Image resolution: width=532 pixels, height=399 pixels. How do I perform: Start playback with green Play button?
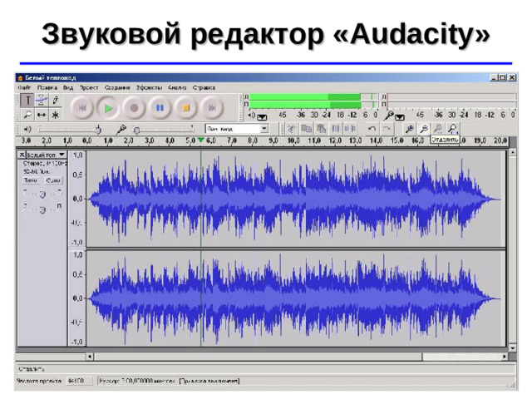(x=108, y=108)
